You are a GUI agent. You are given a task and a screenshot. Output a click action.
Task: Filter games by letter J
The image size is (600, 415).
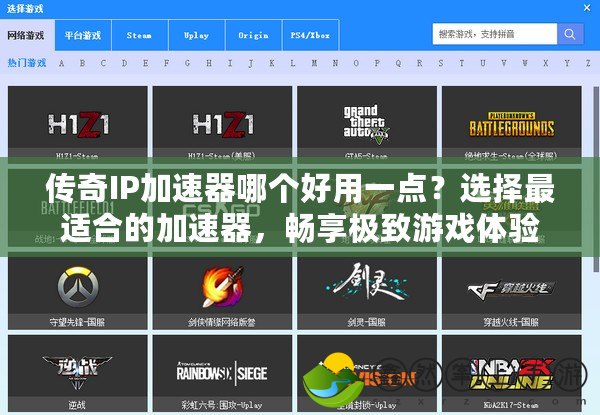(x=251, y=63)
